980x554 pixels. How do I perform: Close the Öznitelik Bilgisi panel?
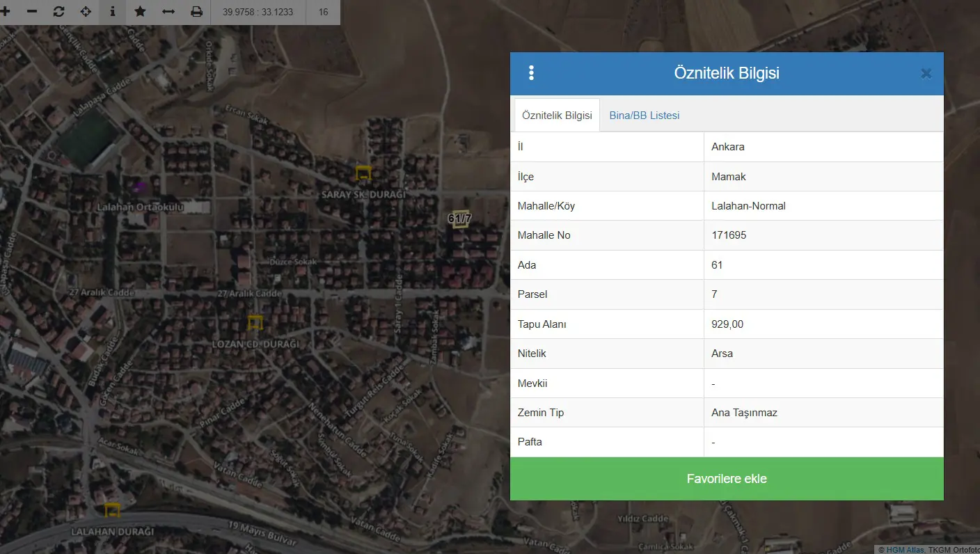926,74
